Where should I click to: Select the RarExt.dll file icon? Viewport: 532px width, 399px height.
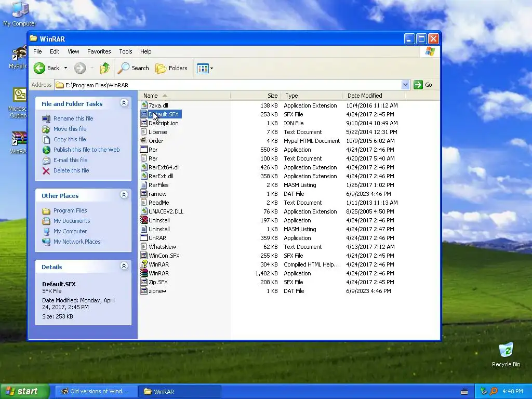tap(144, 176)
